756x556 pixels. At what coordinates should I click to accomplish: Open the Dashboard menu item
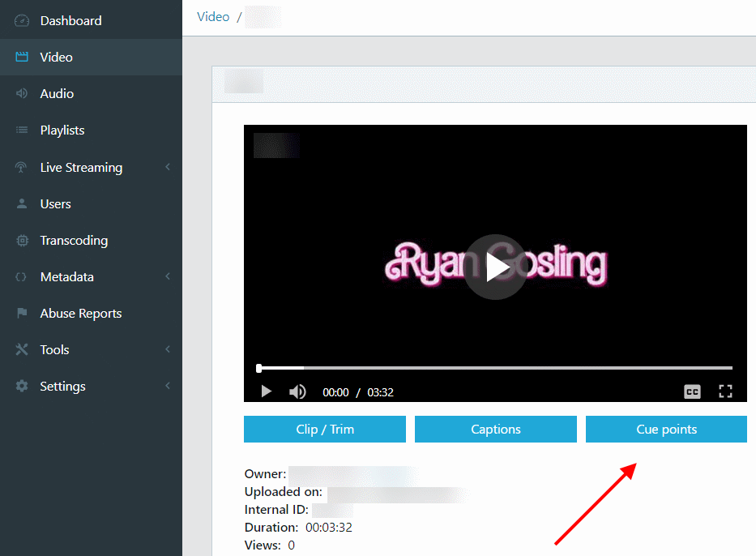[x=91, y=21]
